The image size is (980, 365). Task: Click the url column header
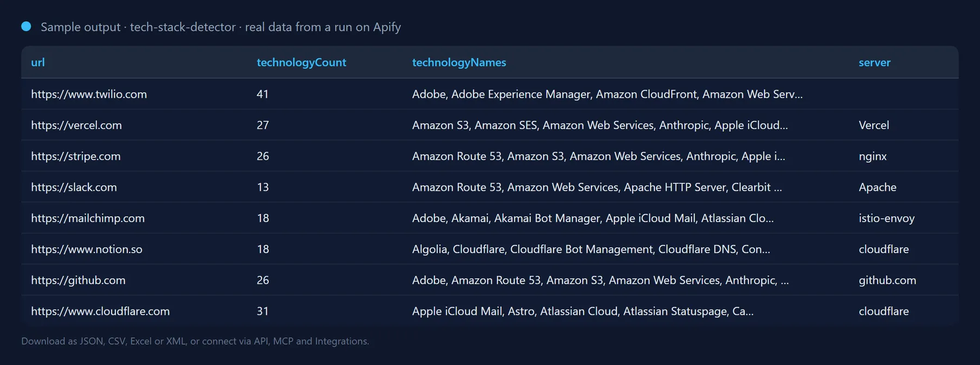click(38, 63)
